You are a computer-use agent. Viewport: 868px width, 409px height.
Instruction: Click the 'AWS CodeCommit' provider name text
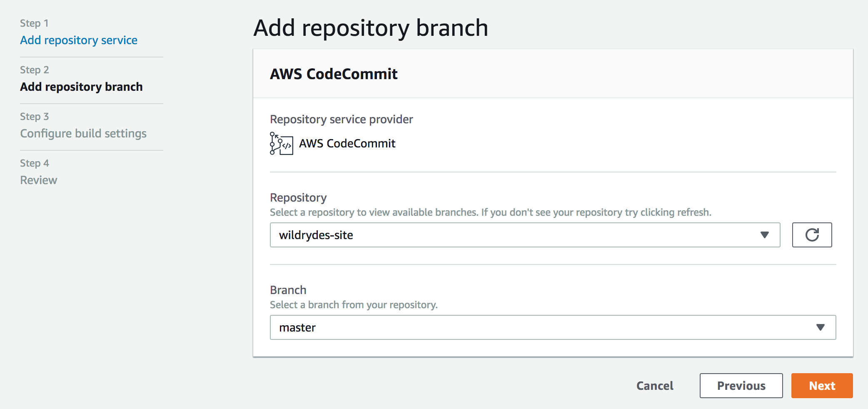[347, 143]
